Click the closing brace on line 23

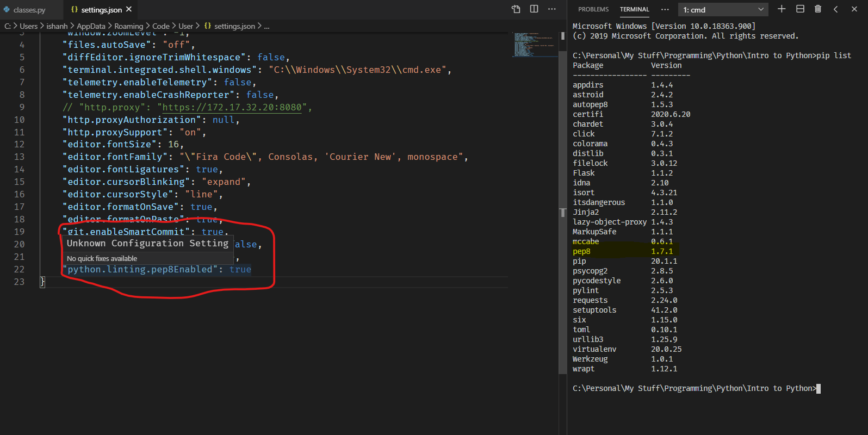pyautogui.click(x=42, y=282)
